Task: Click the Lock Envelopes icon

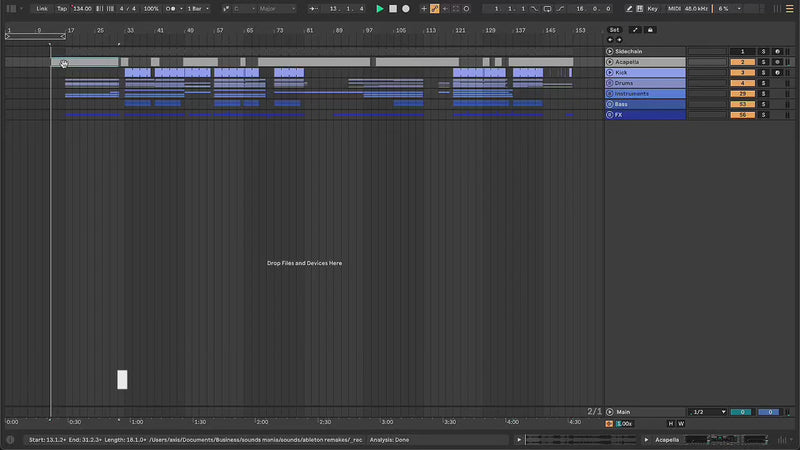Action: click(x=650, y=30)
